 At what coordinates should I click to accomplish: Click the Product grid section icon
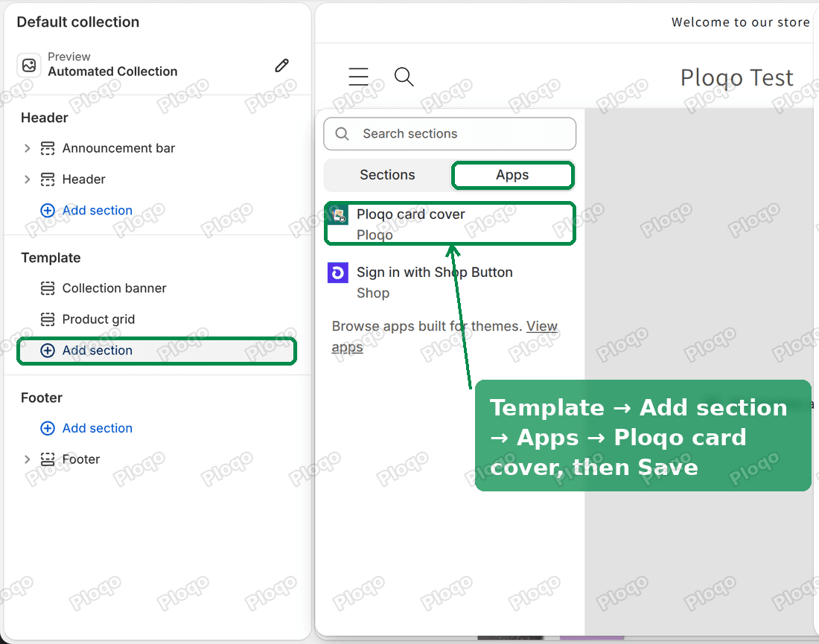[48, 319]
